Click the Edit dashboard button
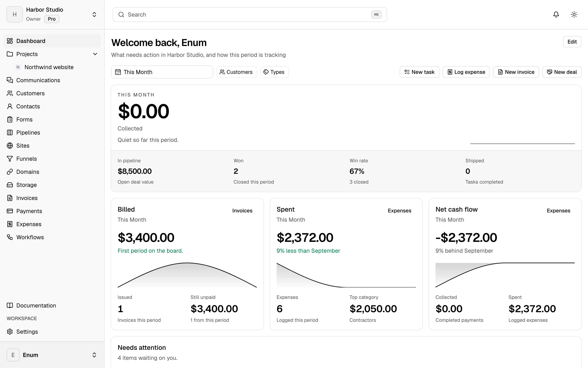This screenshot has height=368, width=588. (x=572, y=42)
